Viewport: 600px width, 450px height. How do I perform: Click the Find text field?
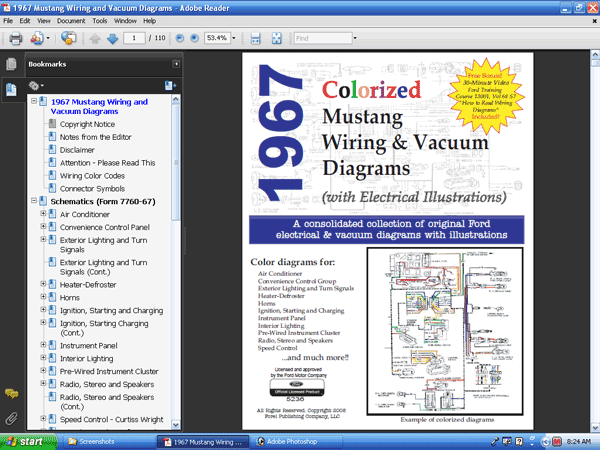(323, 38)
